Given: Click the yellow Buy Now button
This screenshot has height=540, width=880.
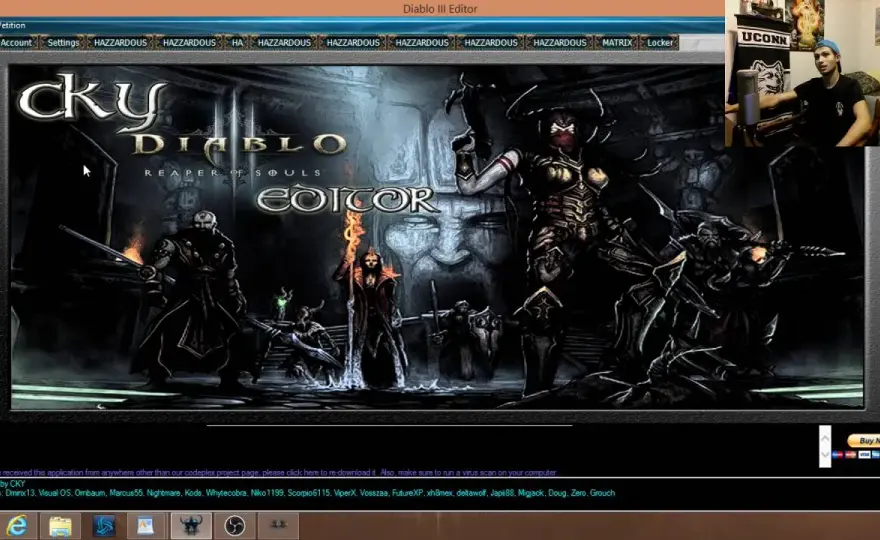Looking at the screenshot, I should coord(864,441).
